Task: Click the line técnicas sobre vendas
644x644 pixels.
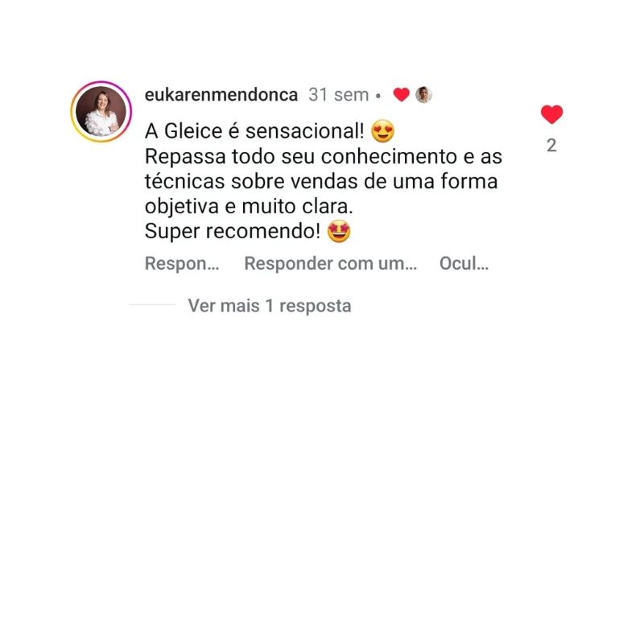Action: tap(321, 181)
